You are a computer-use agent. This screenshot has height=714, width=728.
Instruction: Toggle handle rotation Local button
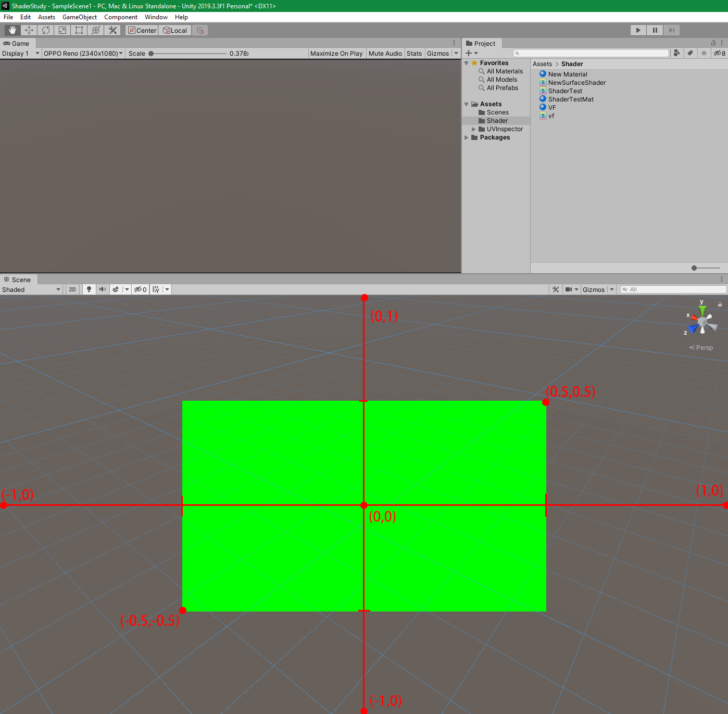pos(175,30)
